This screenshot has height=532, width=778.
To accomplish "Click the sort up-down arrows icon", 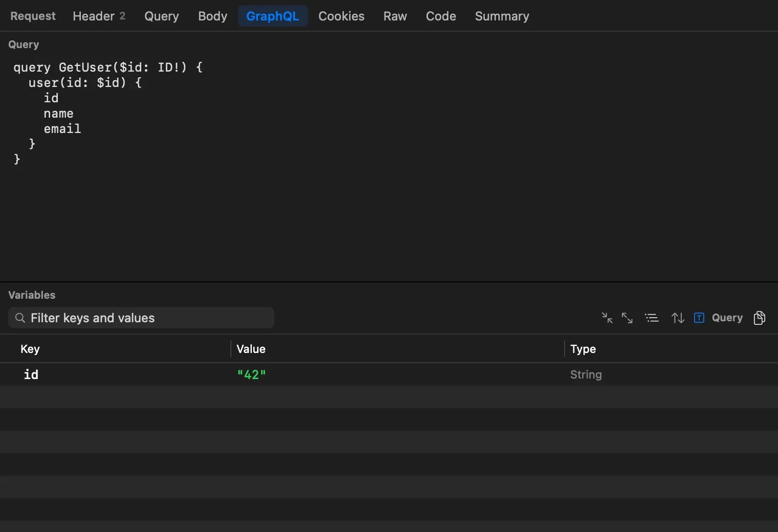I will click(678, 318).
